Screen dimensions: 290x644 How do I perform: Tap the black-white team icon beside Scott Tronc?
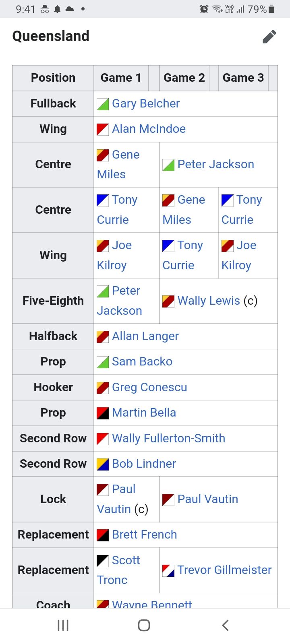tap(103, 561)
